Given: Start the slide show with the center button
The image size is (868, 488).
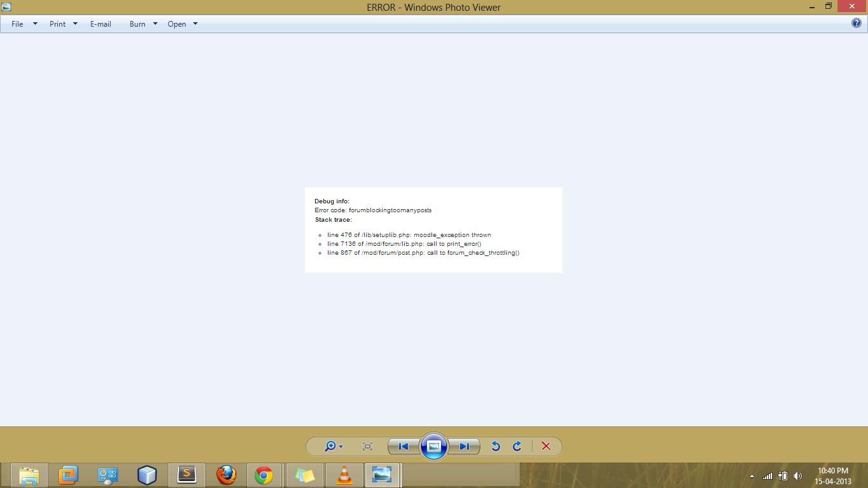Looking at the screenshot, I should 434,446.
